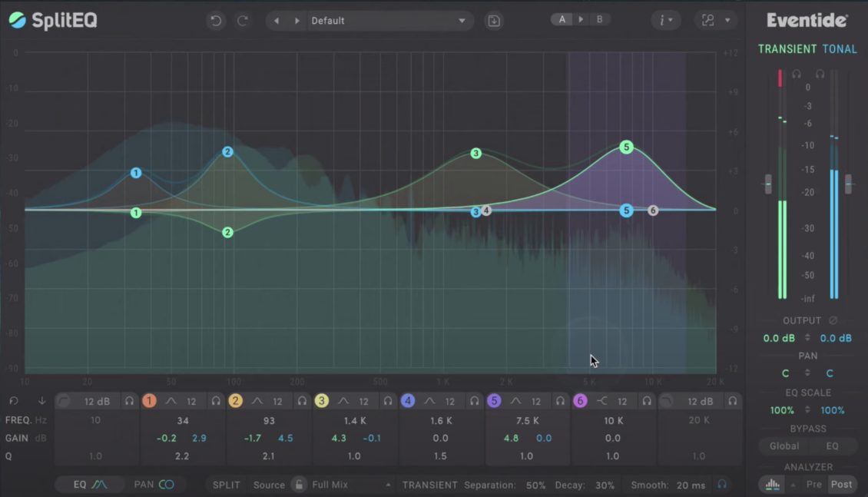Click the SPLIT label

[x=227, y=485]
